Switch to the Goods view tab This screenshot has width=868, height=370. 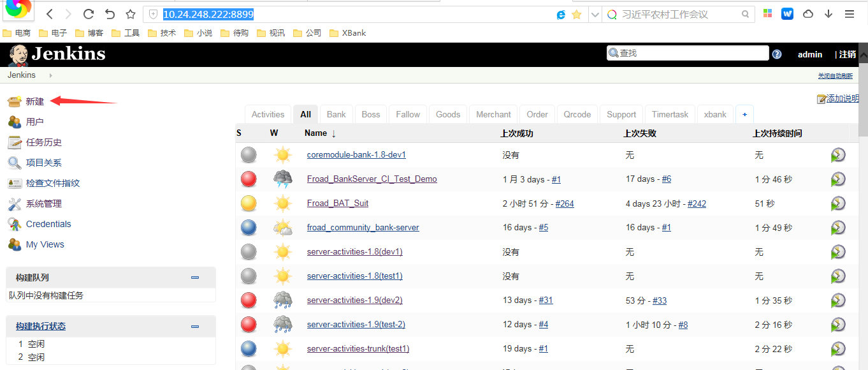(x=448, y=114)
